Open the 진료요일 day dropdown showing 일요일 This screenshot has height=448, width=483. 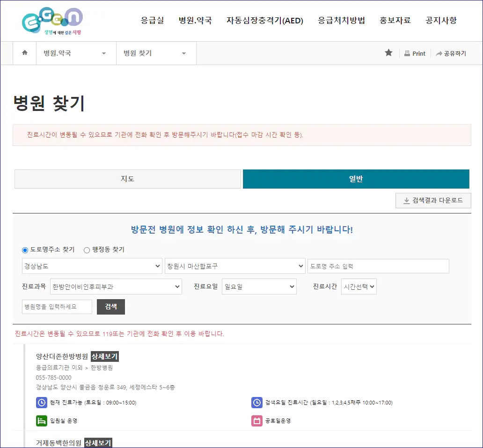tap(259, 286)
